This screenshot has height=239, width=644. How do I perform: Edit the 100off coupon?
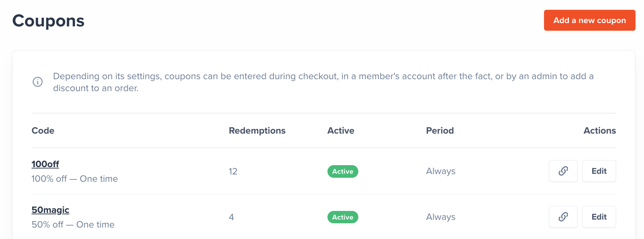[x=599, y=171]
